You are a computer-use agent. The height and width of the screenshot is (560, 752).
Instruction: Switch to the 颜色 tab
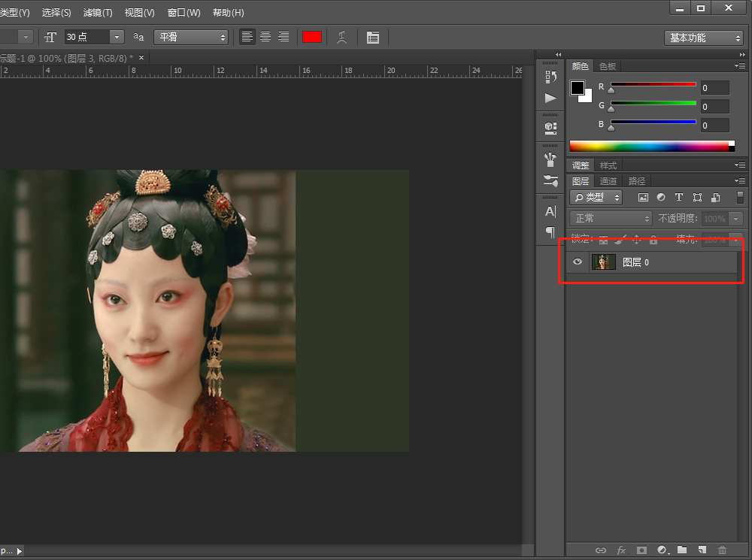click(x=581, y=66)
